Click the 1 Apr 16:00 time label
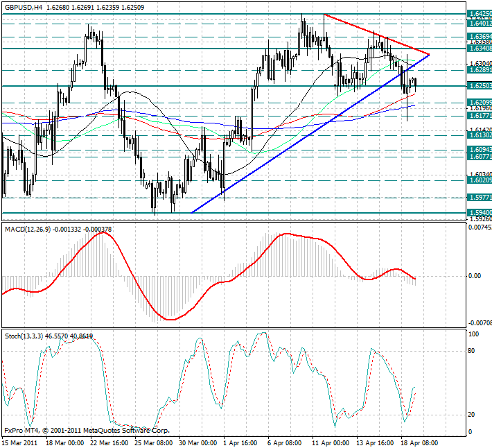The height and width of the screenshot is (448, 492). click(240, 443)
